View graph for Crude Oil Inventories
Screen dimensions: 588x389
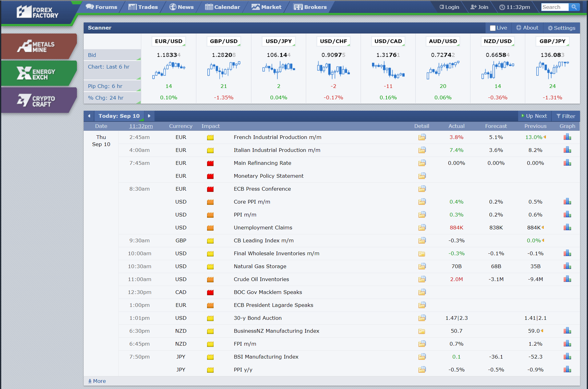pyautogui.click(x=567, y=279)
